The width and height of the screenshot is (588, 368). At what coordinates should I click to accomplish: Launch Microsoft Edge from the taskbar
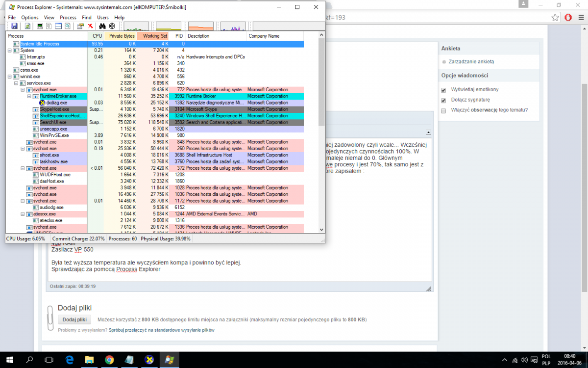point(69,360)
